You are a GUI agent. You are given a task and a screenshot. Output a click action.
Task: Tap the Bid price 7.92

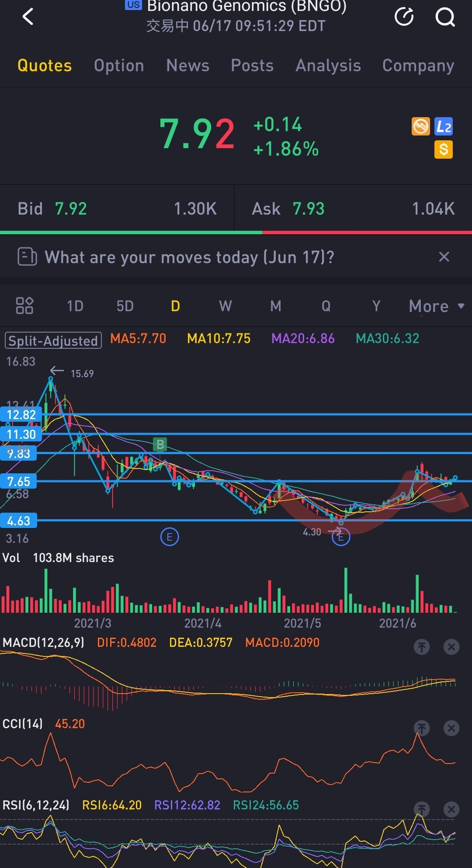click(x=71, y=209)
